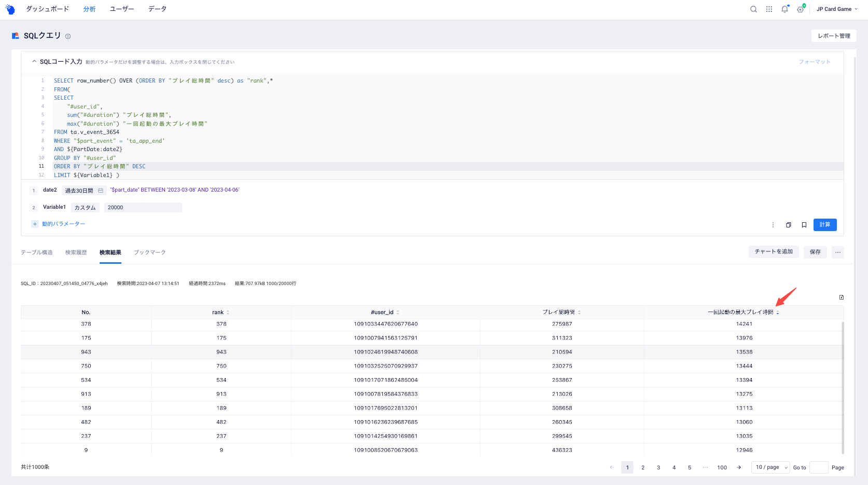Click チャートを追加 button
The image size is (868, 485).
[774, 252]
